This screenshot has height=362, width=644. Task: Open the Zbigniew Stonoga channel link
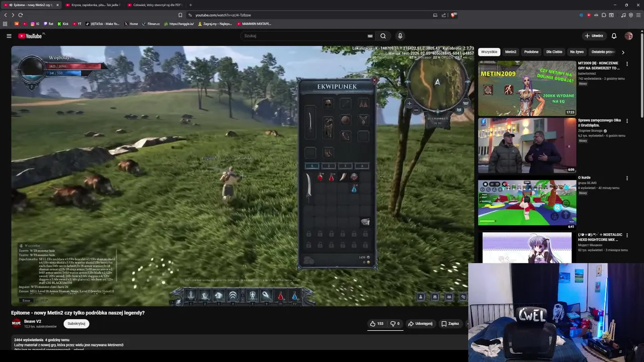[x=591, y=131]
